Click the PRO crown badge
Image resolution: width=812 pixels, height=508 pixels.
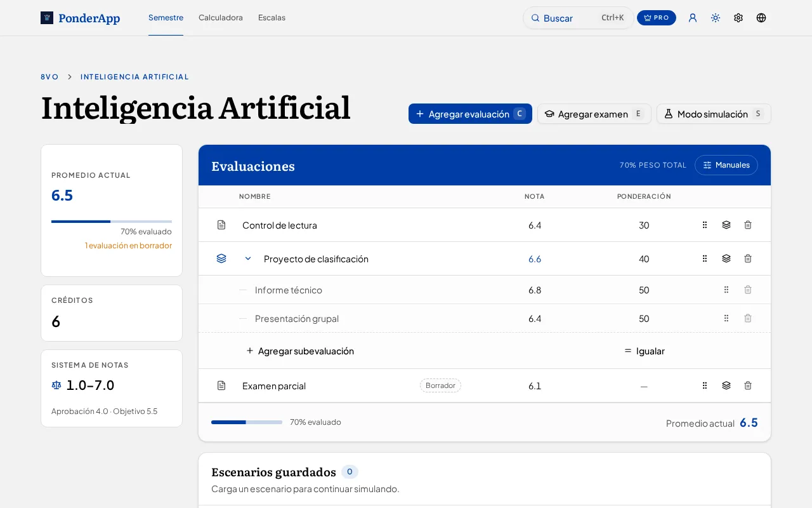click(657, 18)
